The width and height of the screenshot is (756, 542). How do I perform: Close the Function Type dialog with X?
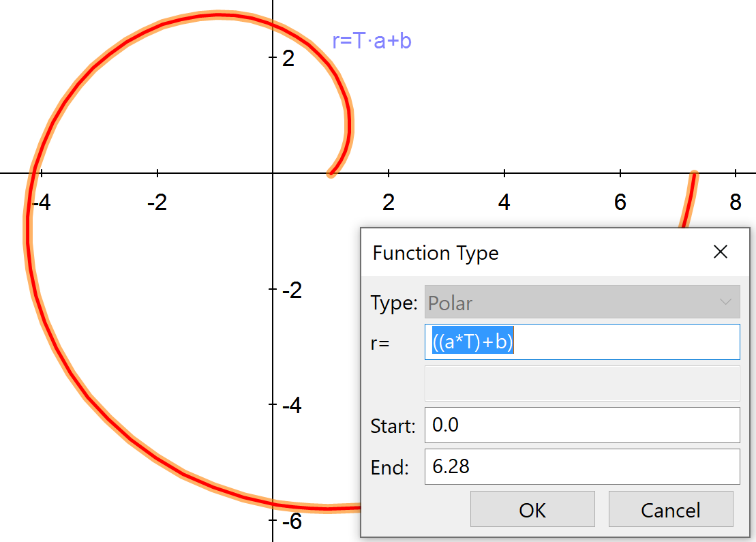coord(721,252)
